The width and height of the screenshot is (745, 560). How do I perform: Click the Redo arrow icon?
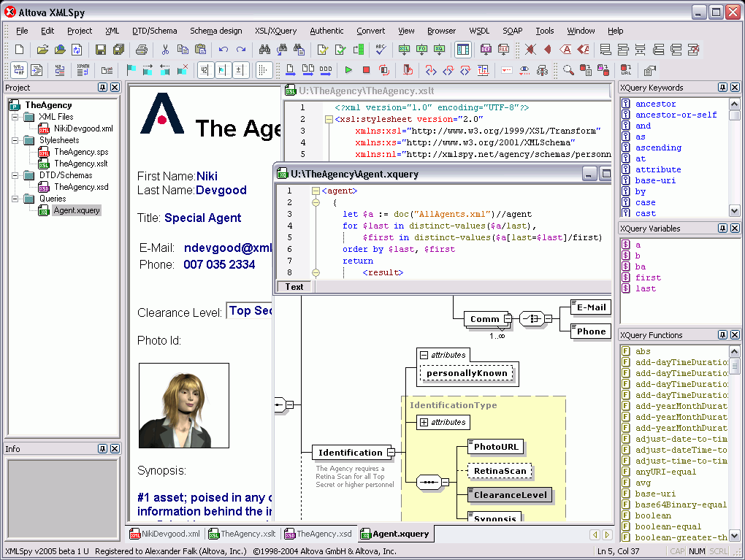pos(241,50)
